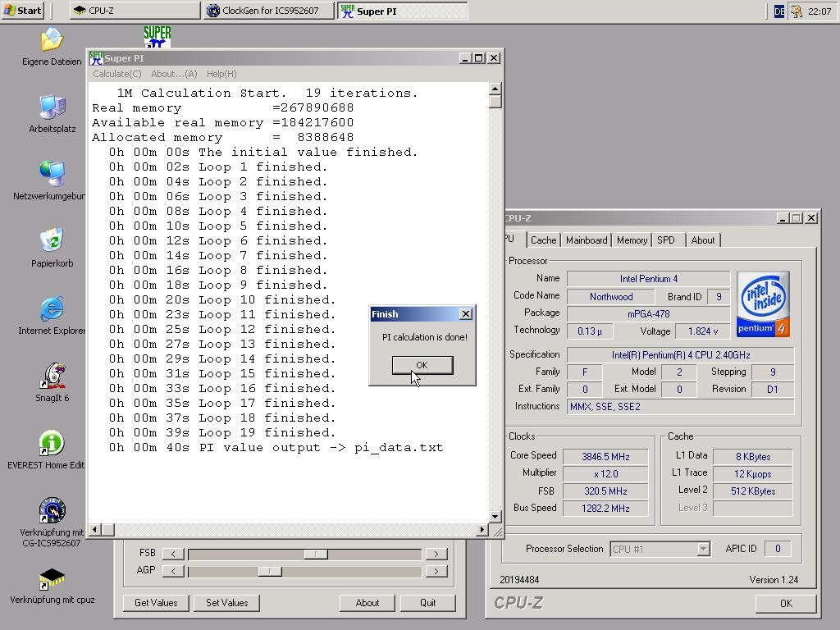
Task: Click Multiplier value x 12.0
Action: (x=605, y=473)
